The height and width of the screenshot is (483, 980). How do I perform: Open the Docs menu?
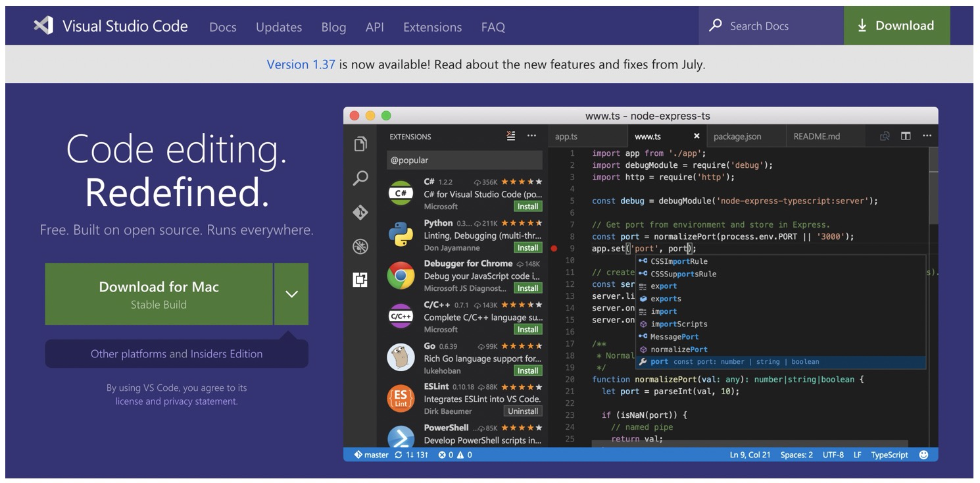click(x=223, y=27)
